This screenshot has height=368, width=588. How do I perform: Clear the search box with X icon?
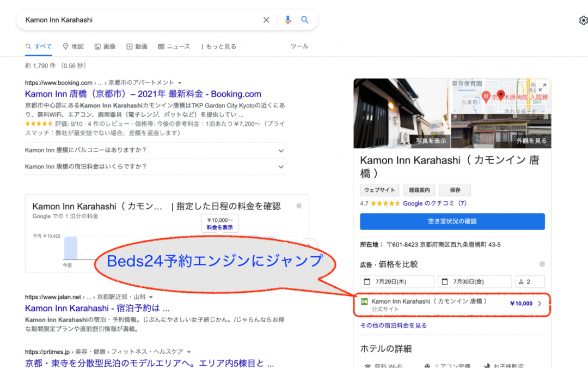point(266,20)
